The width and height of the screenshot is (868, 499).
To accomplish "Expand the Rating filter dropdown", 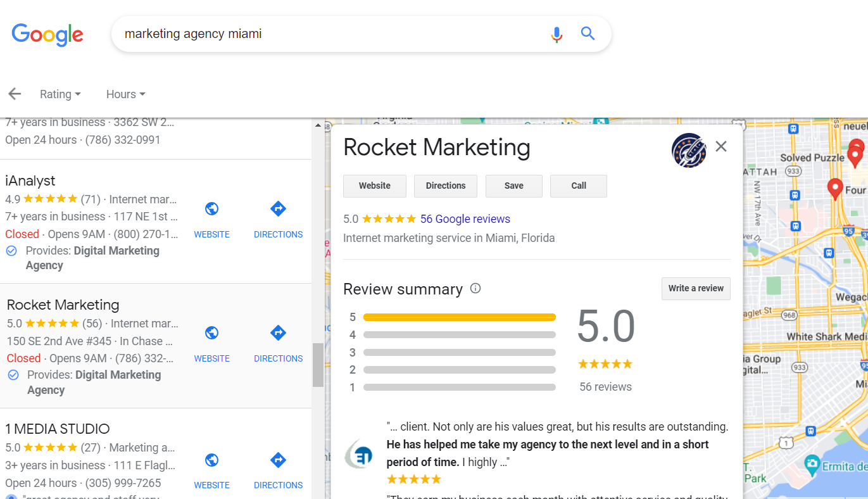I will click(x=60, y=94).
